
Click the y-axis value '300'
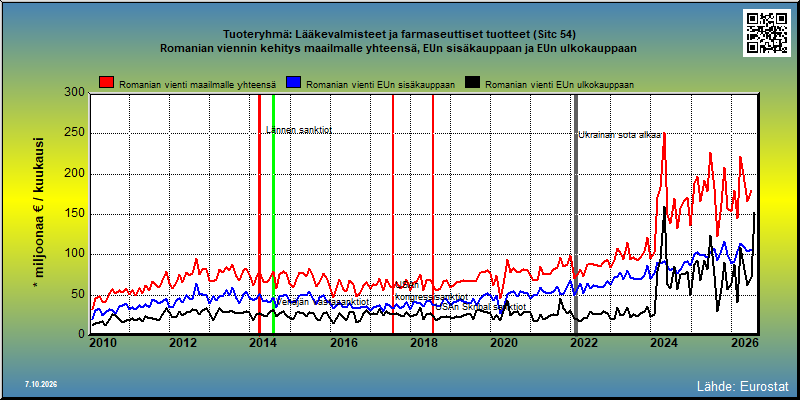point(75,93)
